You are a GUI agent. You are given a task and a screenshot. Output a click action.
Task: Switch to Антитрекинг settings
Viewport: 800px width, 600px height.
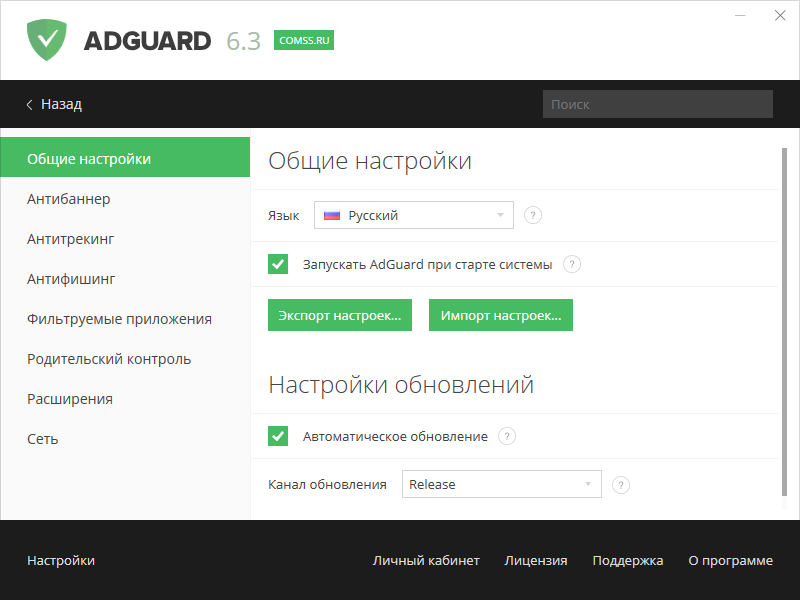pos(125,239)
